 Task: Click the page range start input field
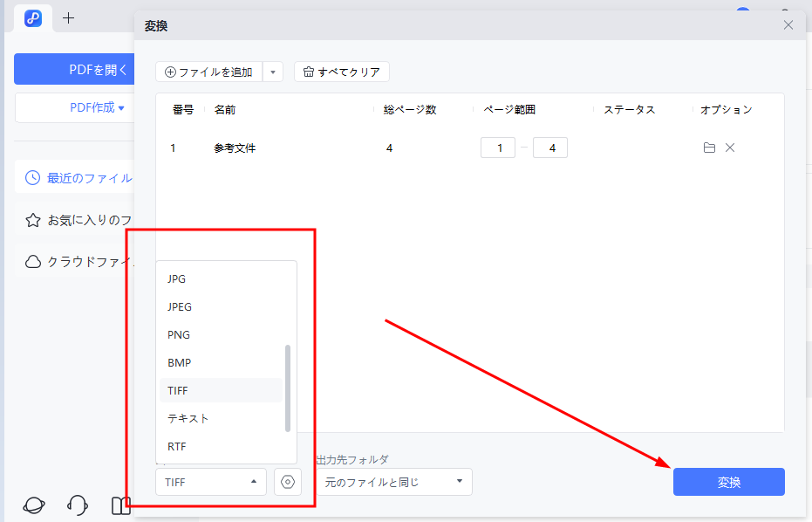(x=497, y=148)
